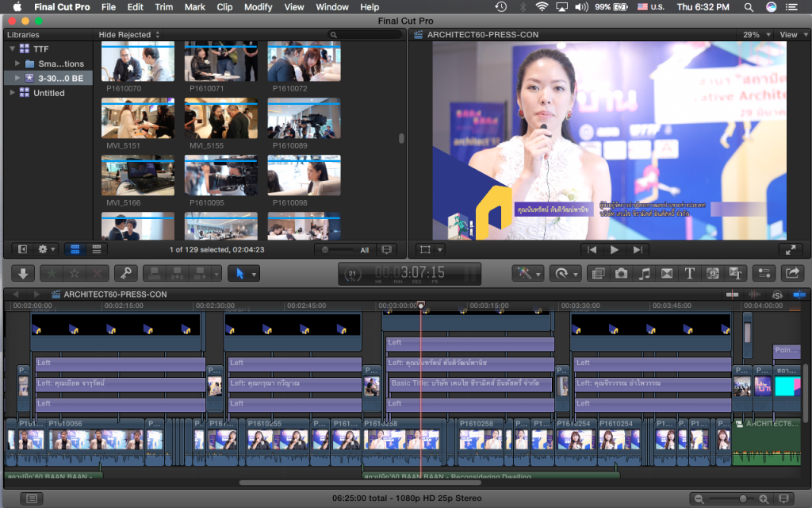The height and width of the screenshot is (508, 812).
Task: Open the Transitions browser
Action: (667, 273)
